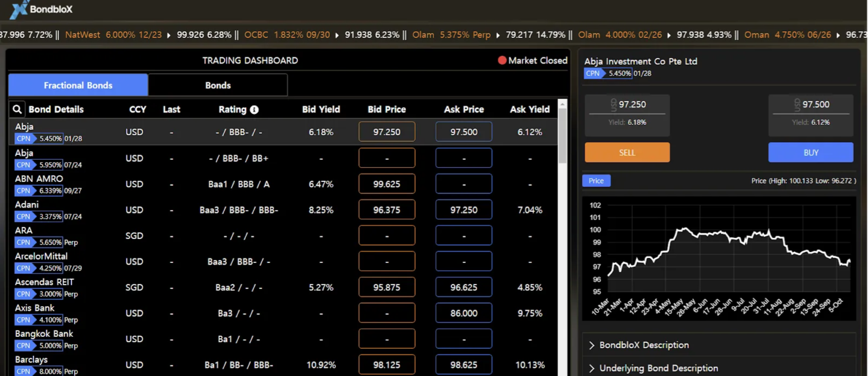
Task: Switch to the Bonds tab
Action: 218,85
